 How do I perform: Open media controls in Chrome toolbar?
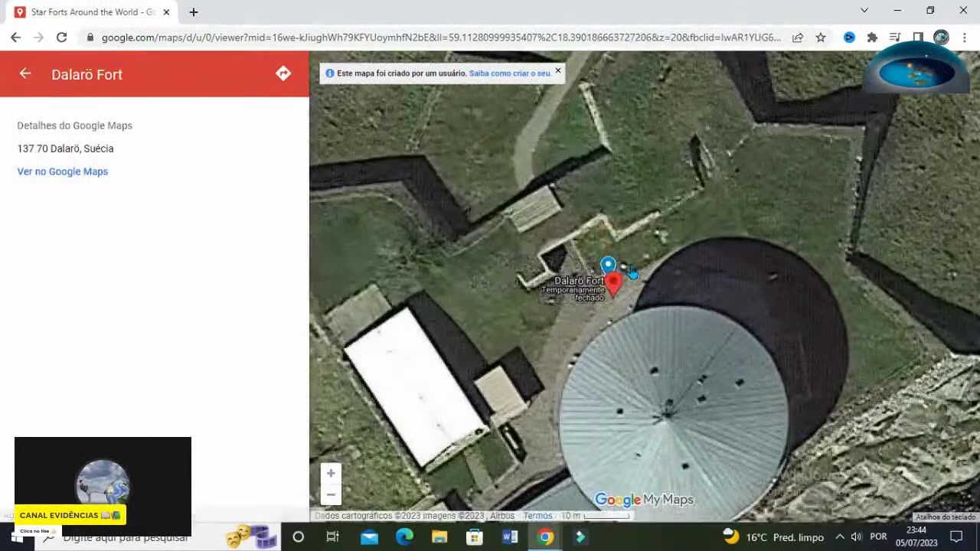coord(895,37)
